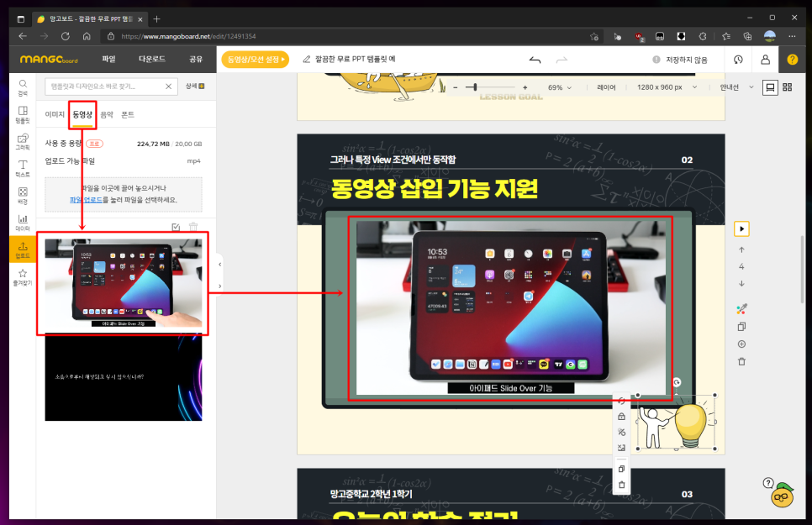Image resolution: width=812 pixels, height=525 pixels.
Task: Click trash icon above uploaded videos
Action: (x=193, y=227)
